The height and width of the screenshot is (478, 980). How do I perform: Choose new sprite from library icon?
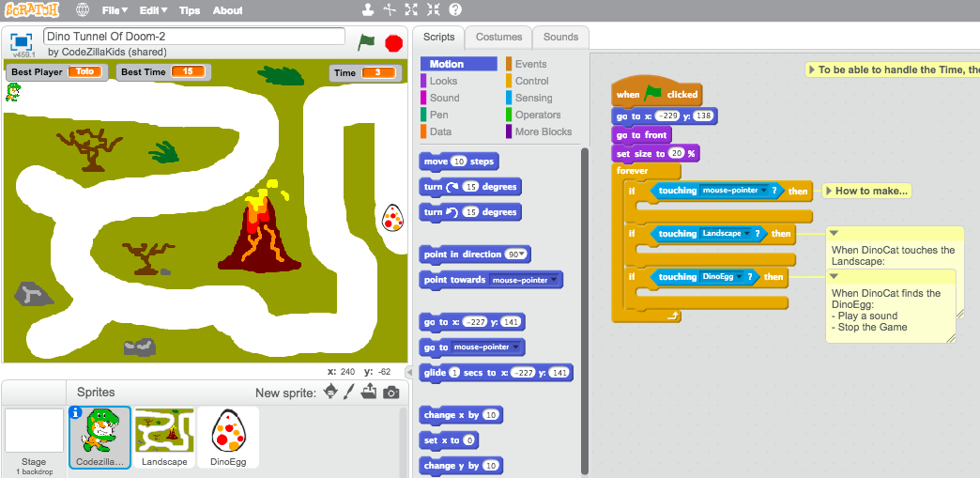pyautogui.click(x=330, y=393)
